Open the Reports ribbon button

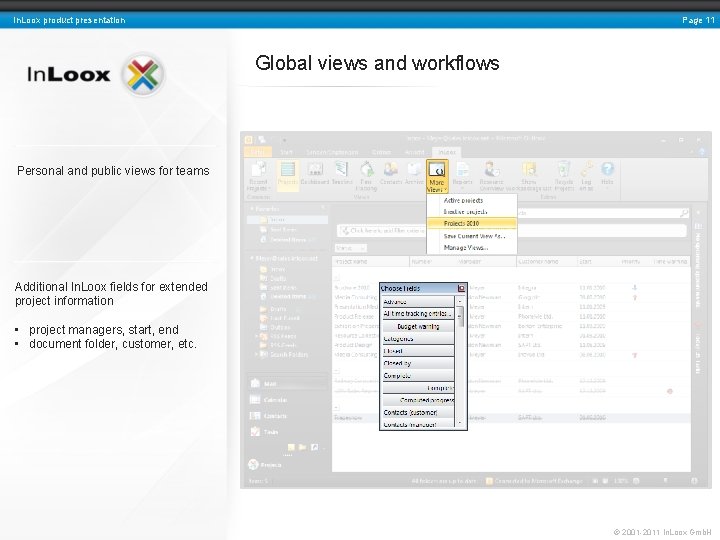[462, 175]
